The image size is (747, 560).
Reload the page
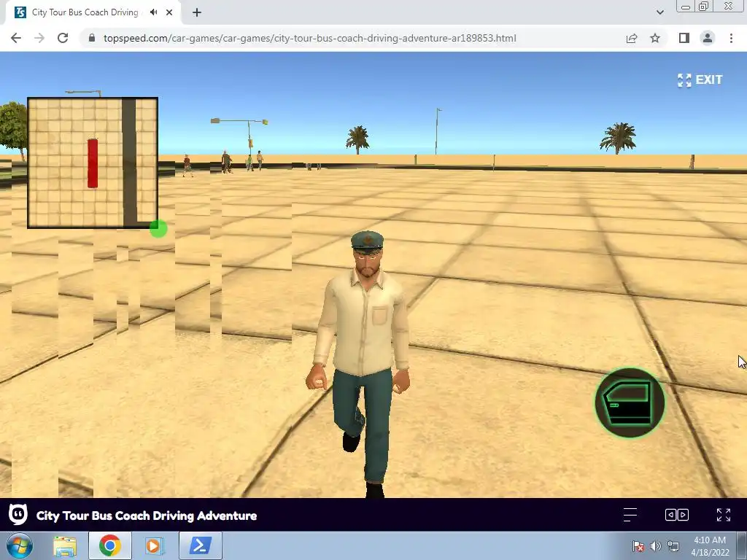click(x=63, y=38)
